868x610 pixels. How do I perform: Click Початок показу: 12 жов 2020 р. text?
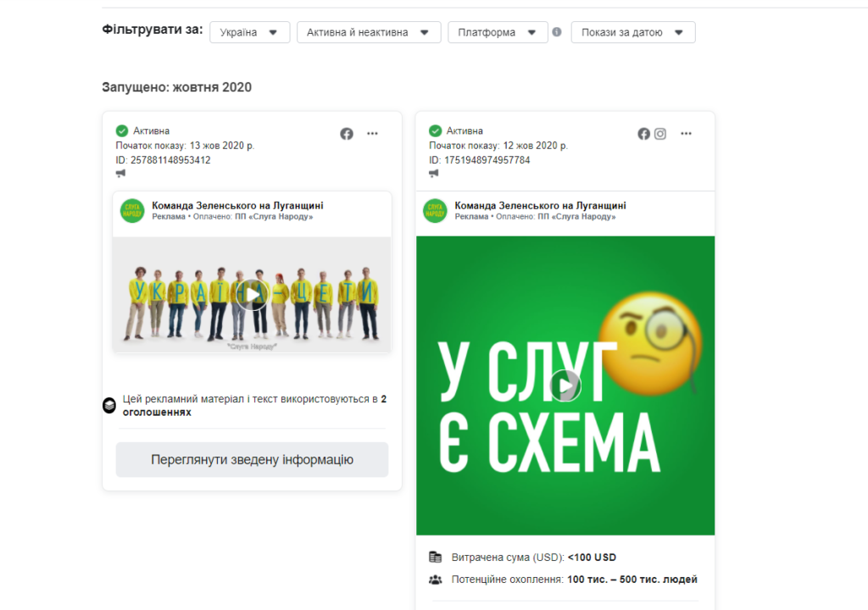[x=498, y=146]
